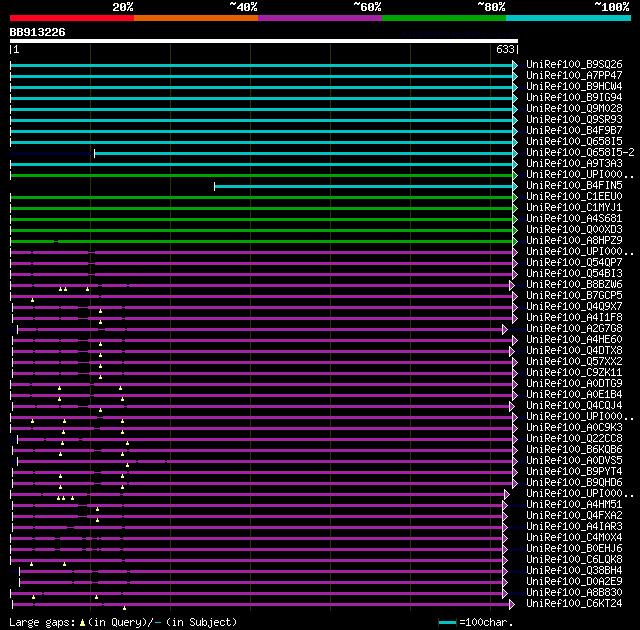Click the cyan end arrowhead of B9SQ26 alignment

point(515,65)
